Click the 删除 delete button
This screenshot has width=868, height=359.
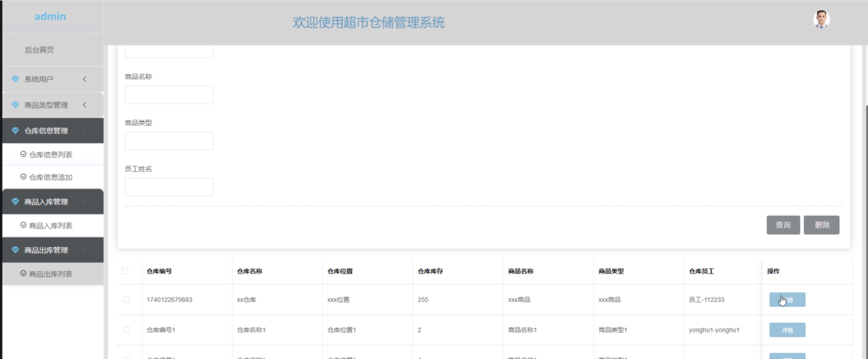pyautogui.click(x=822, y=225)
